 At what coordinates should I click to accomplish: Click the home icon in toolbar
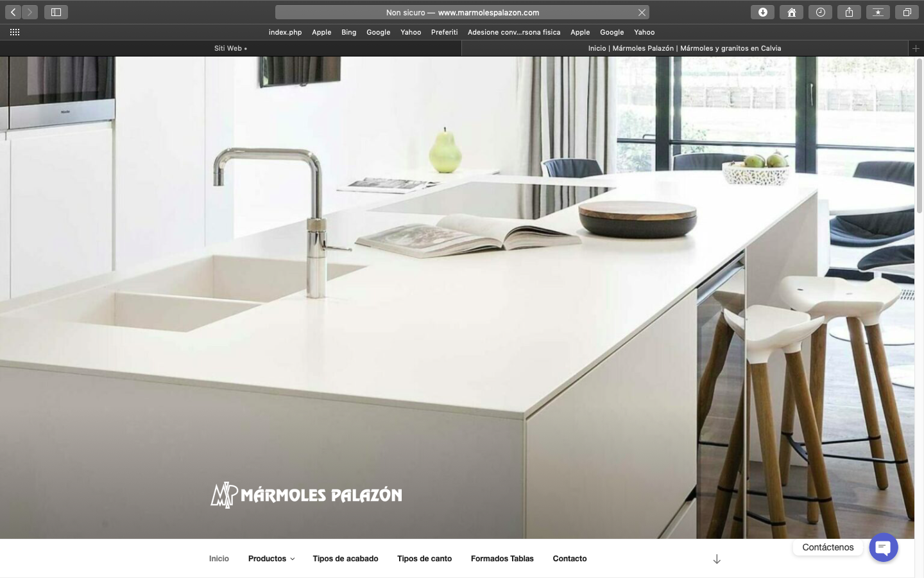click(x=791, y=12)
